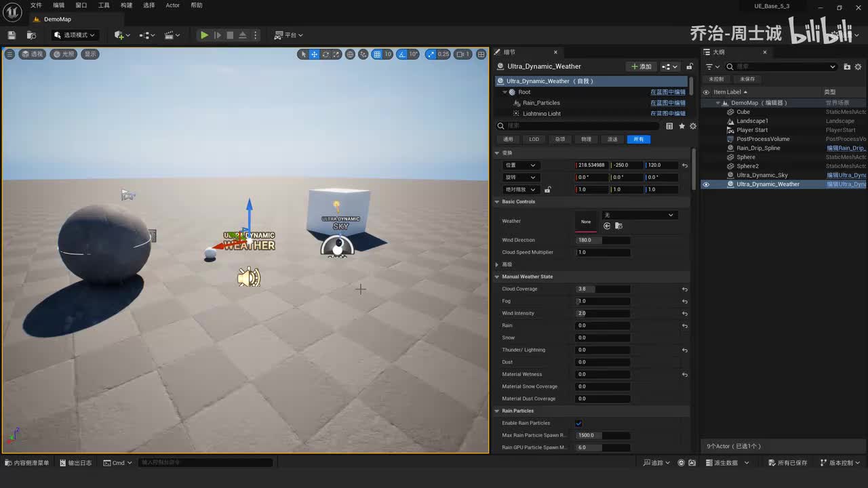The height and width of the screenshot is (488, 868).
Task: Start Play in Editor with the green play button
Action: (204, 35)
